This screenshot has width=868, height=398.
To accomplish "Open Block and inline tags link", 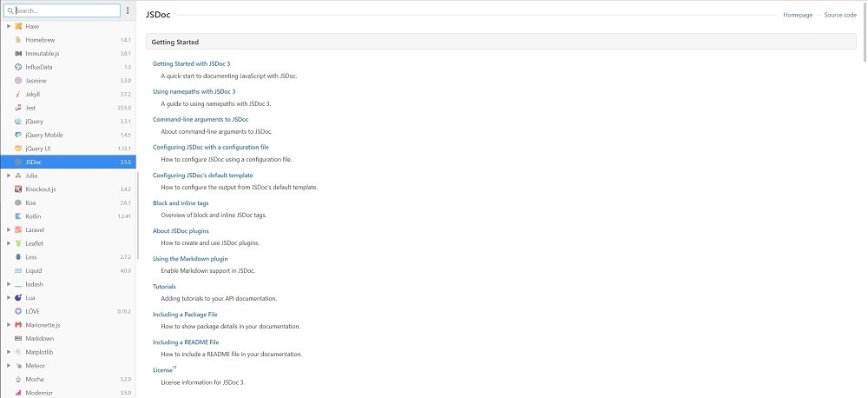I will pos(181,202).
